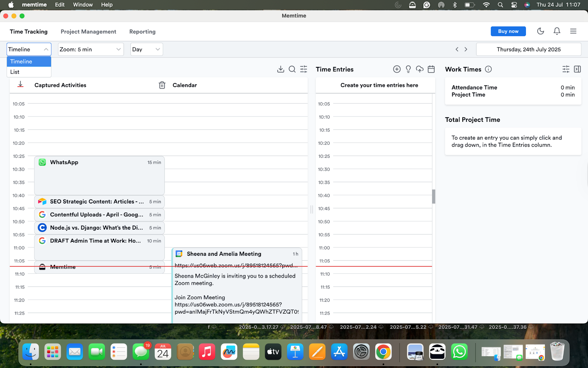The height and width of the screenshot is (368, 588).
Task: Open Memtime app icon in the dock
Action: click(437, 352)
